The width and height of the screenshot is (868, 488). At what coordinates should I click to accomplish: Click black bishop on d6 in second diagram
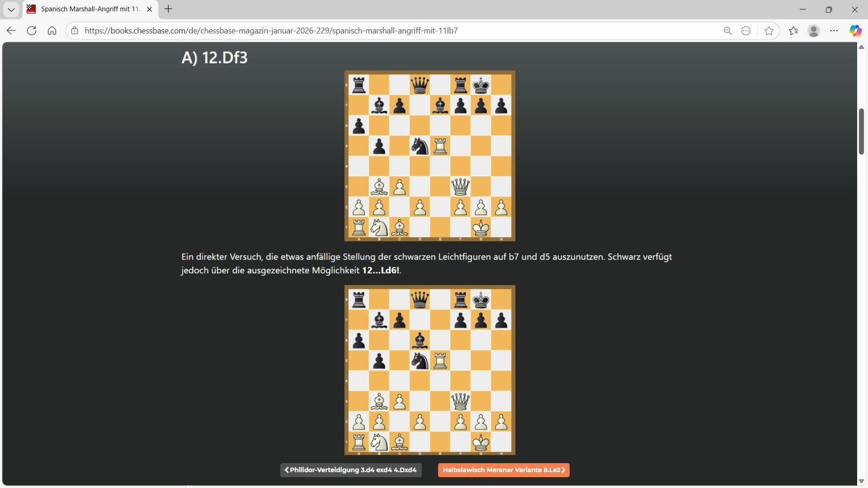point(420,341)
